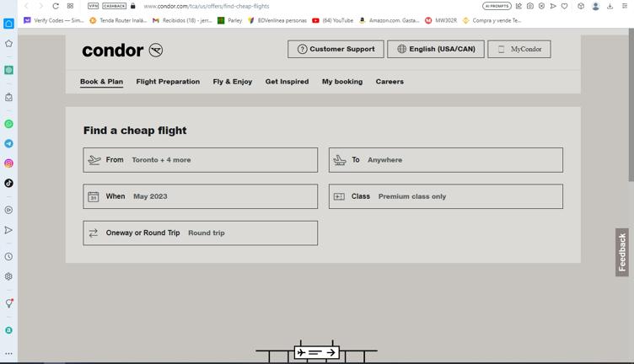Open the profile account icon
This screenshot has width=634, height=364.
595,6
